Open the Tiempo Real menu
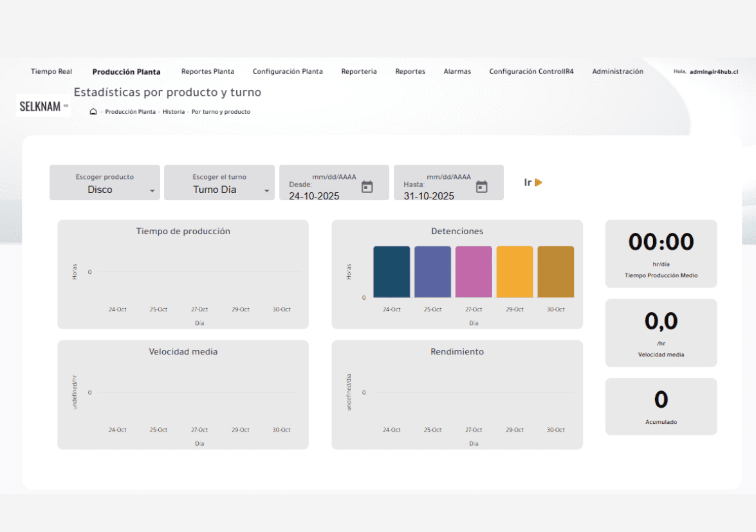Screen dimensions: 756x532 (51, 71)
